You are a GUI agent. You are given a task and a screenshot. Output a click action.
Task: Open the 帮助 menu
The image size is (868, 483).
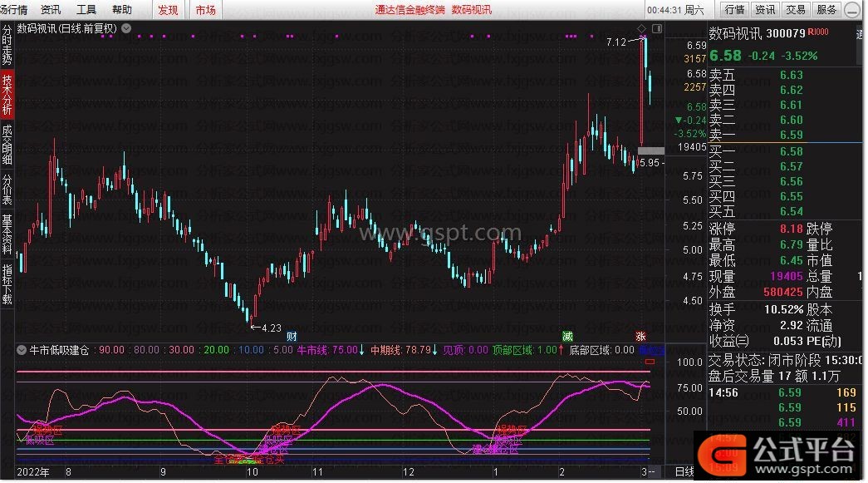(x=122, y=10)
